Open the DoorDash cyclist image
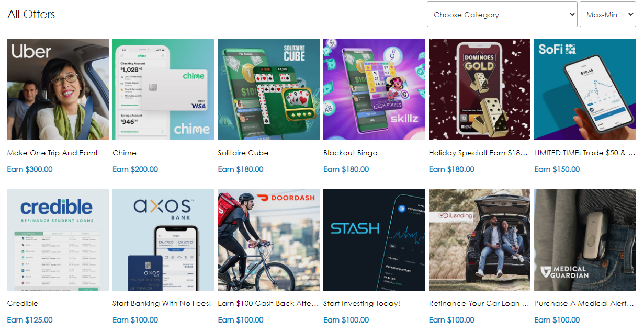644x334 pixels. (269, 240)
